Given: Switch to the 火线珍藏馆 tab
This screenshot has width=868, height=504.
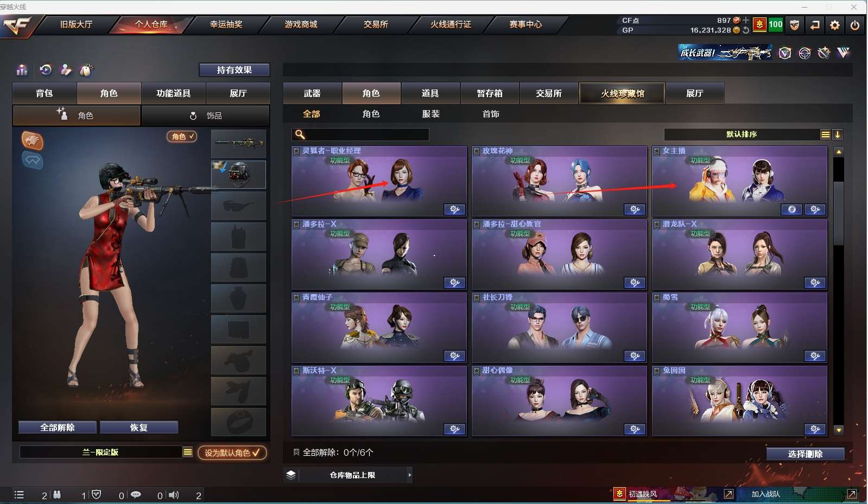Looking at the screenshot, I should click(622, 93).
